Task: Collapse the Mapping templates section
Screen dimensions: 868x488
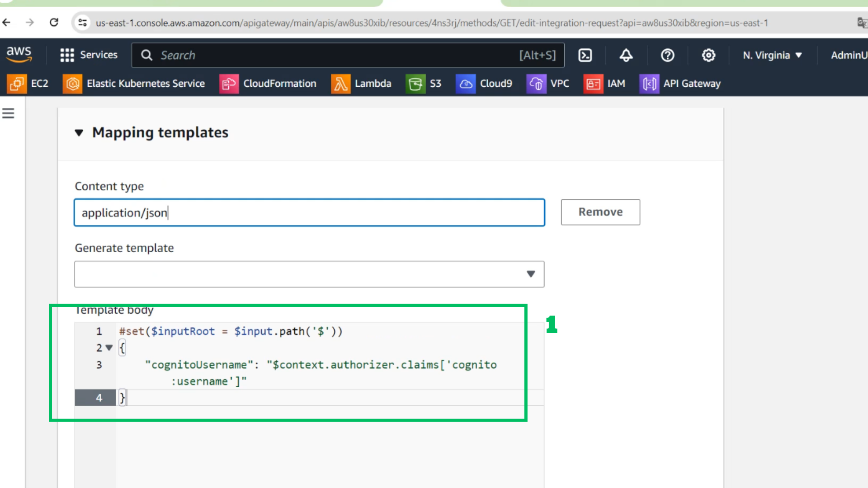Action: (79, 132)
